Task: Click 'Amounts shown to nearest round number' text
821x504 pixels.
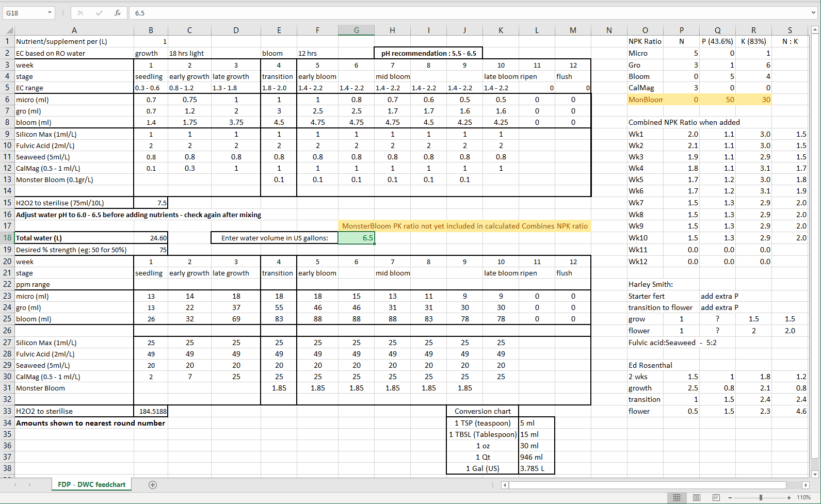Action: click(x=90, y=423)
